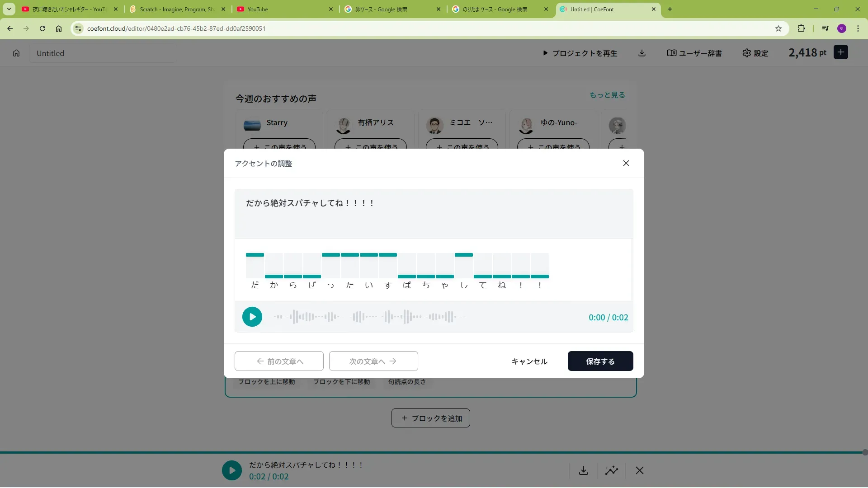
Task: Open the ユーザー辞書 user dictionary
Action: tap(694, 53)
